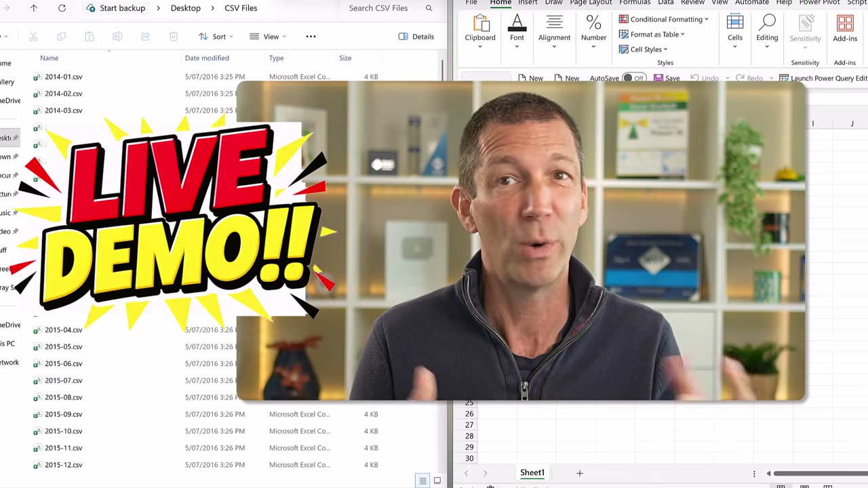Click Excel's horizontal scrollbar at the bottom

pos(821,473)
